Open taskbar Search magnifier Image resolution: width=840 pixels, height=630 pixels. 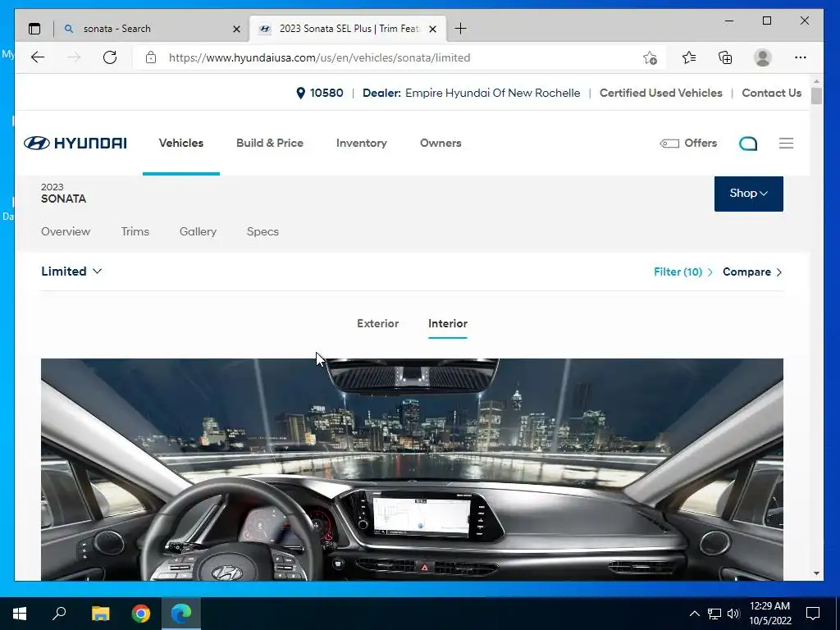click(59, 614)
